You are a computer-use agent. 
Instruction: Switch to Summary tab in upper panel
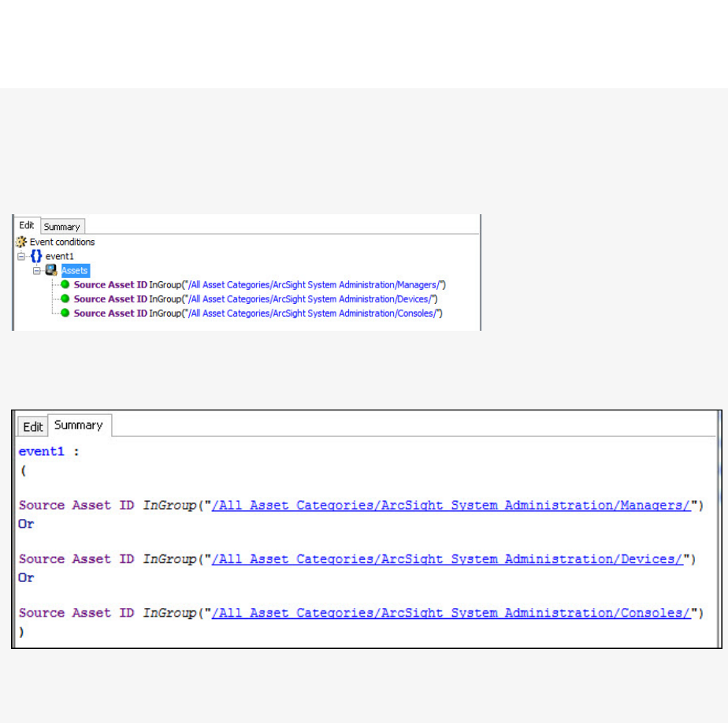pyautogui.click(x=62, y=227)
